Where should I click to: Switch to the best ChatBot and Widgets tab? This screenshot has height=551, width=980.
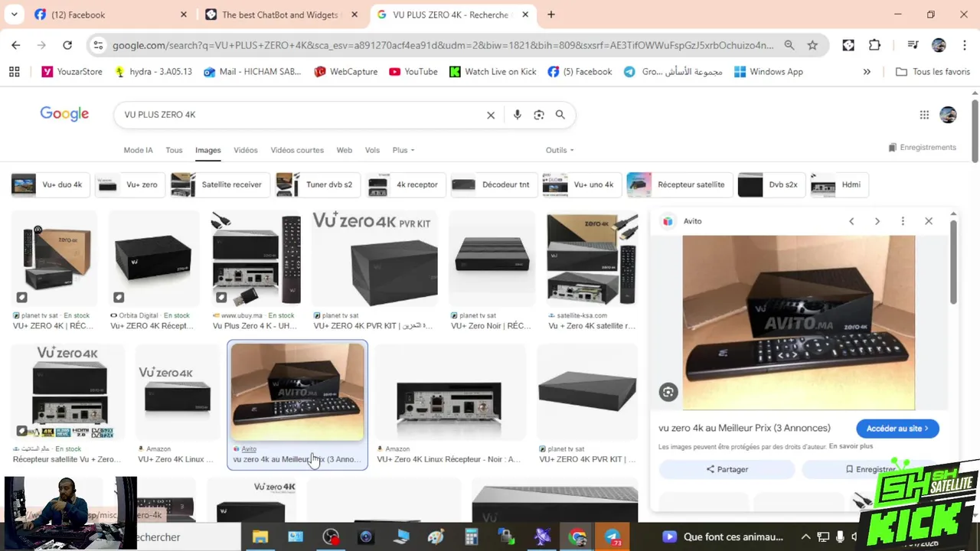click(x=280, y=15)
